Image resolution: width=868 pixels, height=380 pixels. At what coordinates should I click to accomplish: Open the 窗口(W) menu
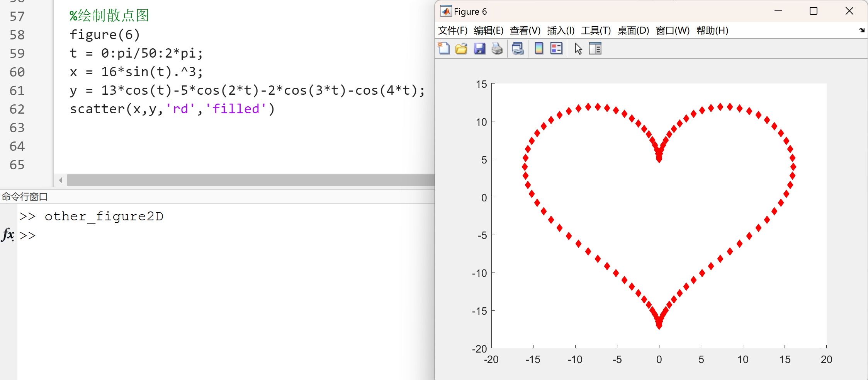tap(673, 31)
